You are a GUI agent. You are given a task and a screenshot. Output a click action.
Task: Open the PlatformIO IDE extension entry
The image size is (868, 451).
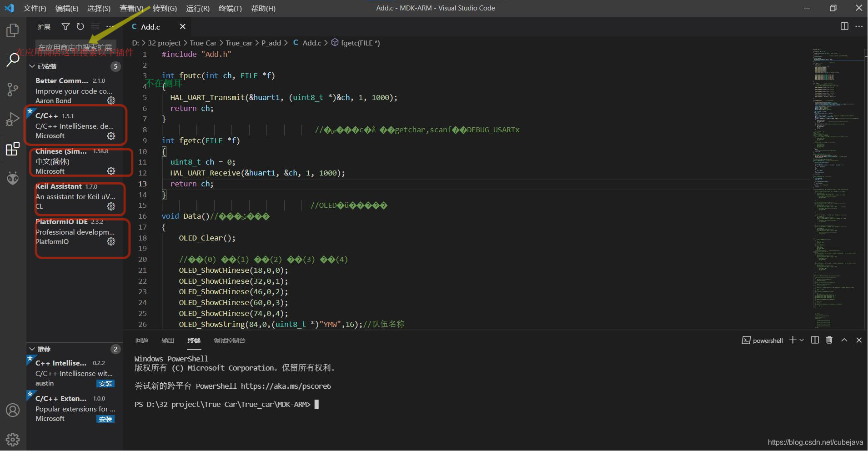pyautogui.click(x=75, y=232)
